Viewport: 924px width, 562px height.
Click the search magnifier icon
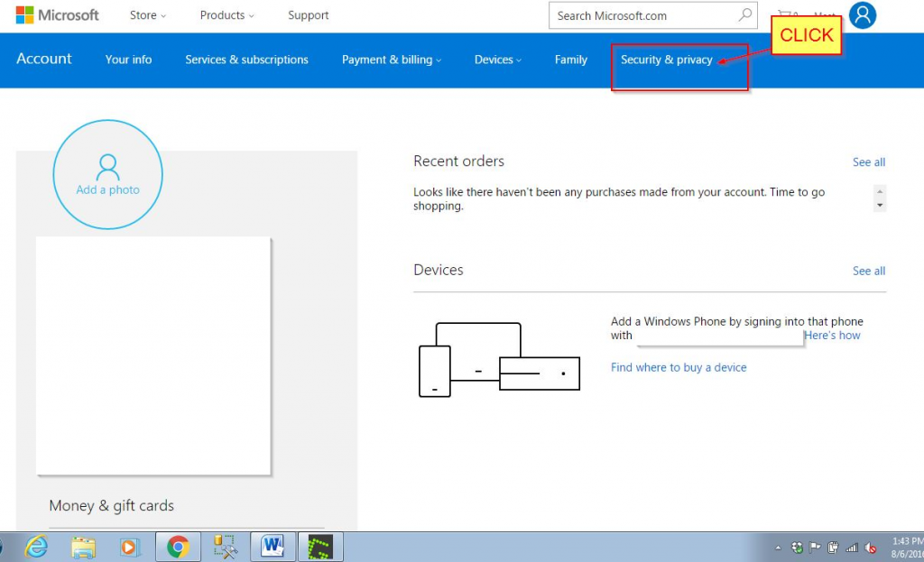(x=744, y=14)
